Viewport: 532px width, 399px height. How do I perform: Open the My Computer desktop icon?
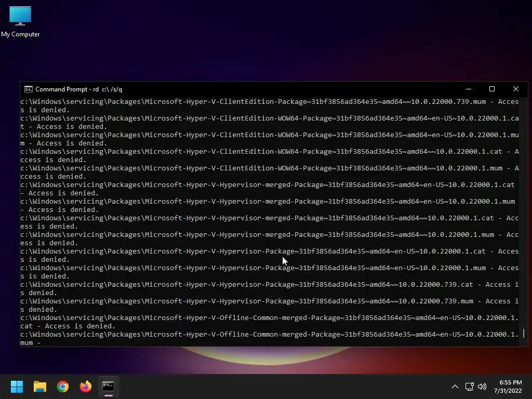(20, 21)
